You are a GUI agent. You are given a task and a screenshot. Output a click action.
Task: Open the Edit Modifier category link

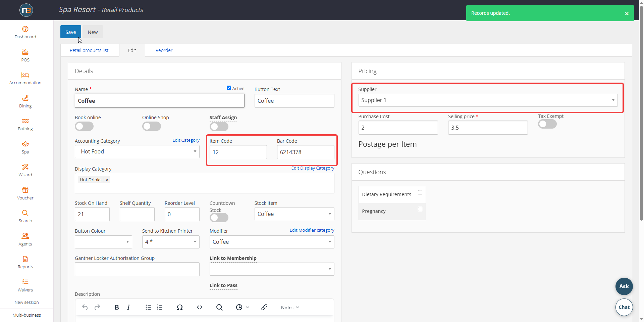pos(312,230)
